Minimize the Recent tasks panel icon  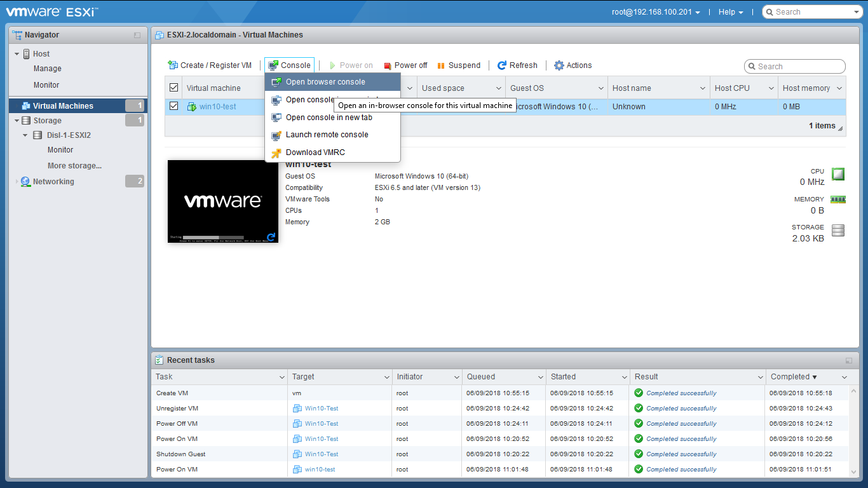849,360
